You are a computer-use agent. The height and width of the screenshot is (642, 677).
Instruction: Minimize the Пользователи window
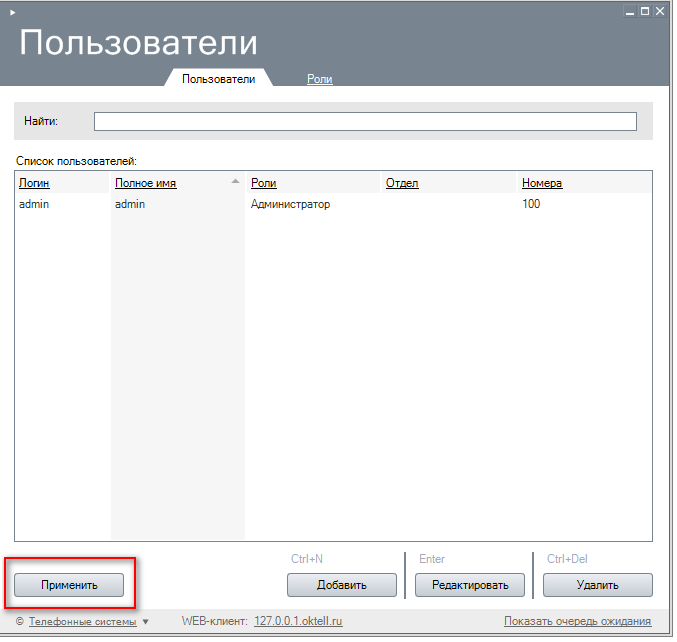click(629, 11)
